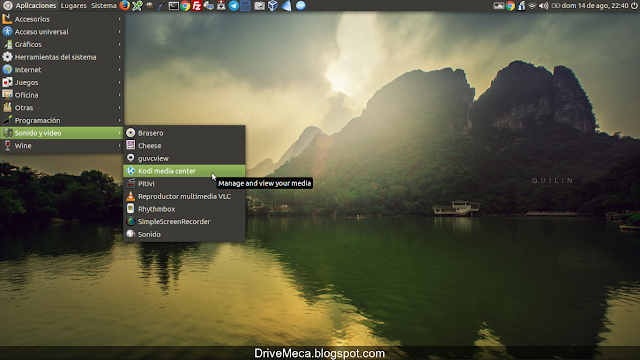640x360 pixels.
Task: Click the round blue globe launcher in panel
Action: point(301,6)
